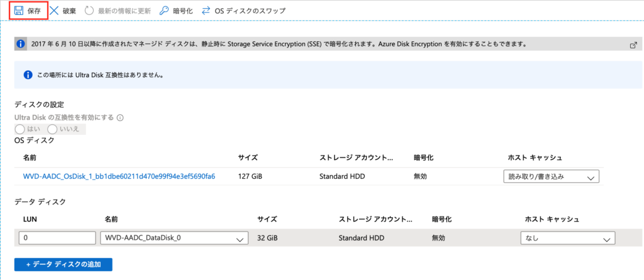
Task: Click the blue info icon in the Ultra Disk notice
Action: click(x=28, y=75)
